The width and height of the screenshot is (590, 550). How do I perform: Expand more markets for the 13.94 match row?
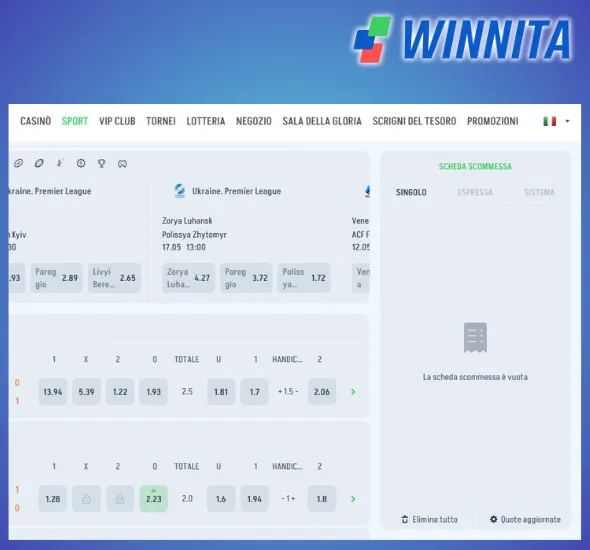[353, 392]
